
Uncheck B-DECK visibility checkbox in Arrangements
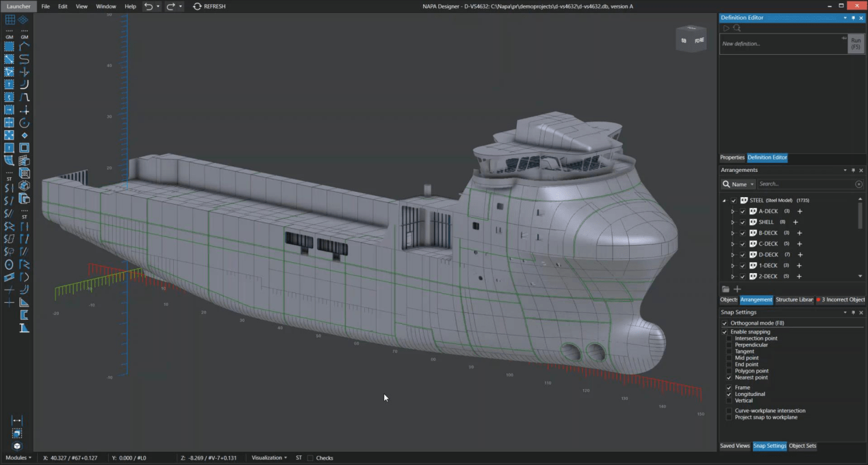coord(743,233)
